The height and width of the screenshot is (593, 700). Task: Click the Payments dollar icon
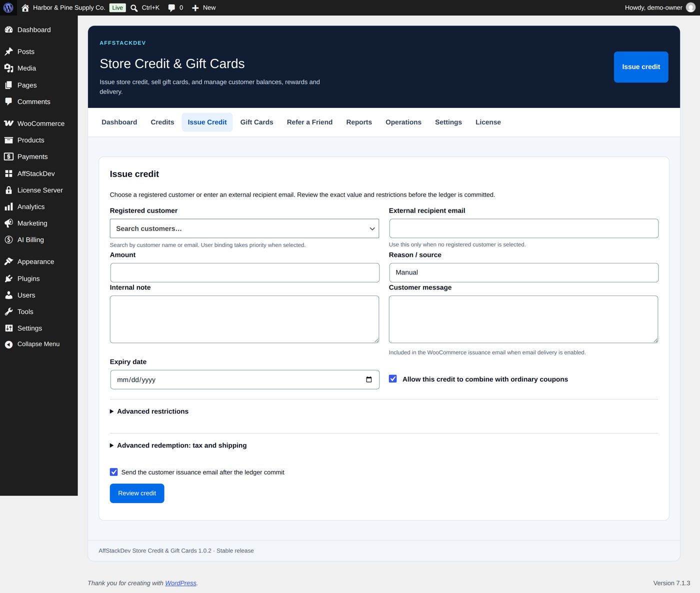click(x=8, y=156)
